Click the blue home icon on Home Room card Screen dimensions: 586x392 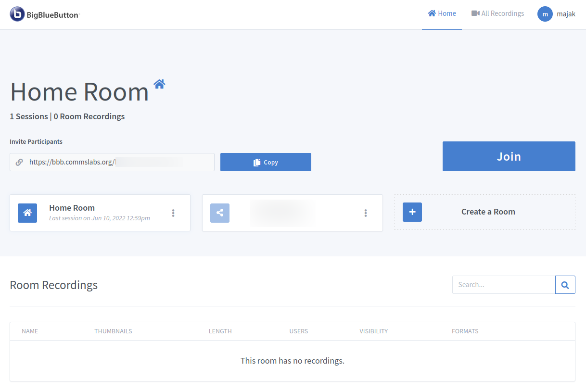pos(27,213)
